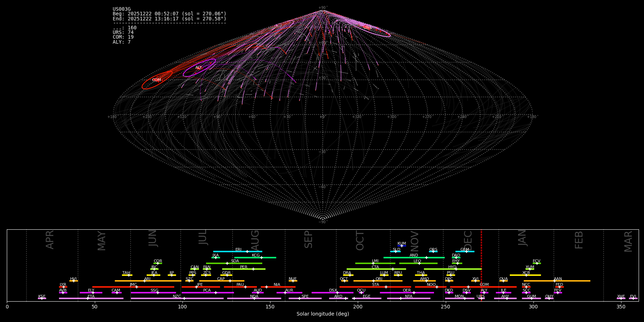The width and height of the screenshot is (644, 322).
Task: Click the DEC month label
Action: coord(468,240)
